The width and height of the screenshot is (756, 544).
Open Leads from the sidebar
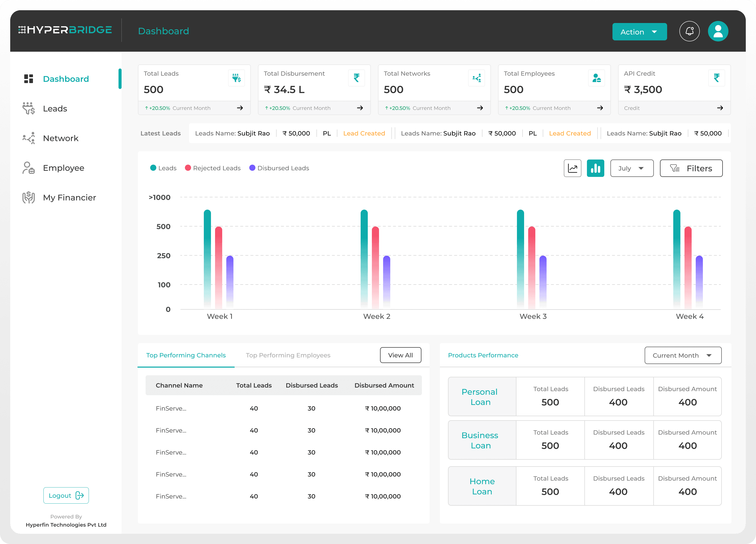pyautogui.click(x=55, y=109)
